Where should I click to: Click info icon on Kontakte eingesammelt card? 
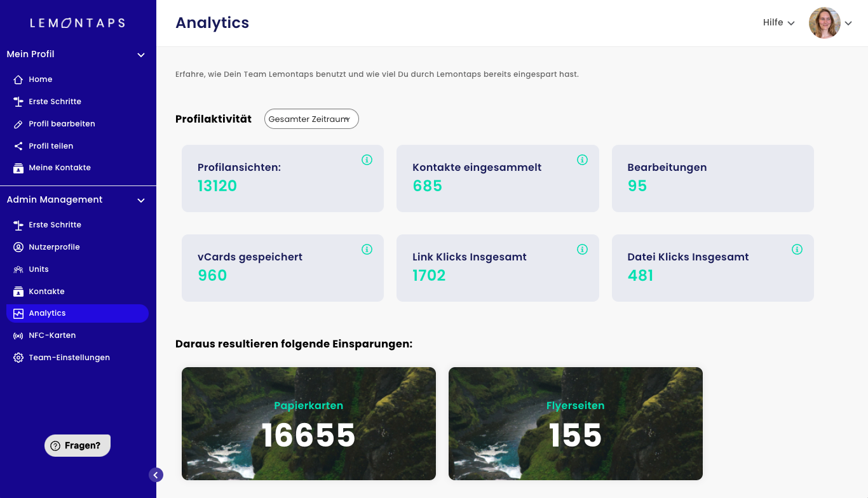[x=582, y=160]
